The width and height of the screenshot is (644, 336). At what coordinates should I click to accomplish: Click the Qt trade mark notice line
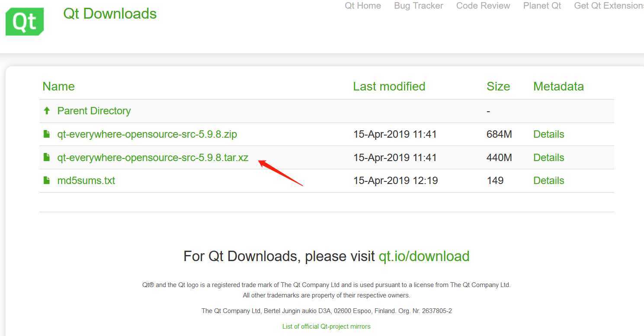coord(327,285)
